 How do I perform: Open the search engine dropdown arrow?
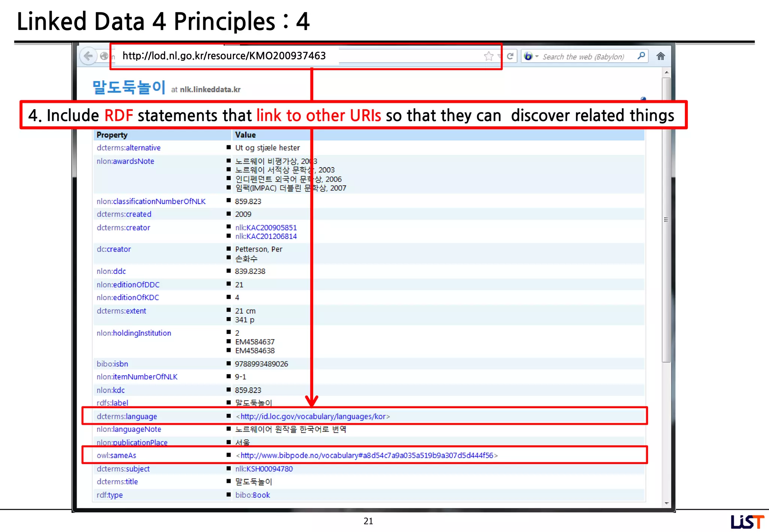tap(537, 56)
